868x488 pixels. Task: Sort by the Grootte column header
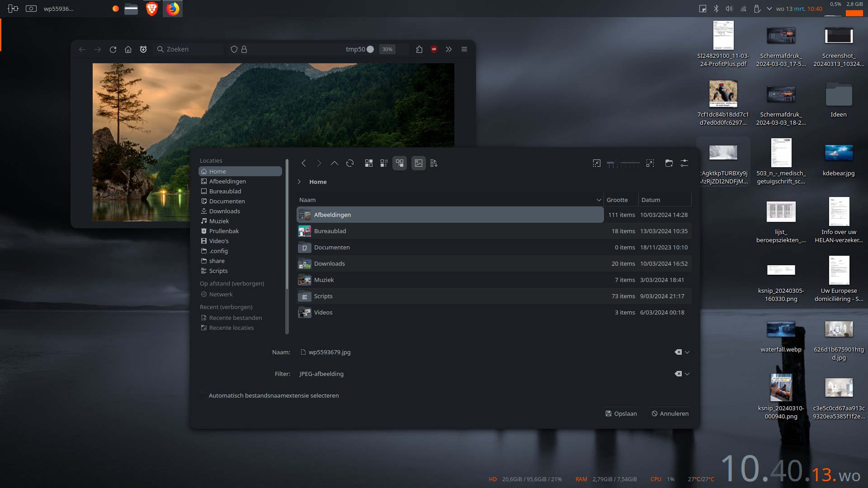[x=621, y=200]
